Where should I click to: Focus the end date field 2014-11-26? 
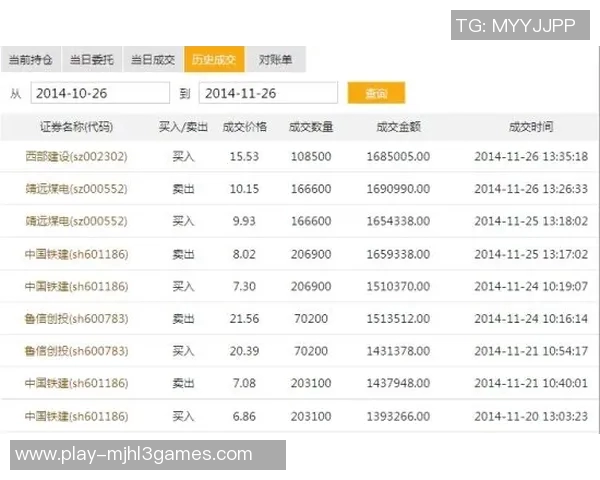(x=268, y=93)
